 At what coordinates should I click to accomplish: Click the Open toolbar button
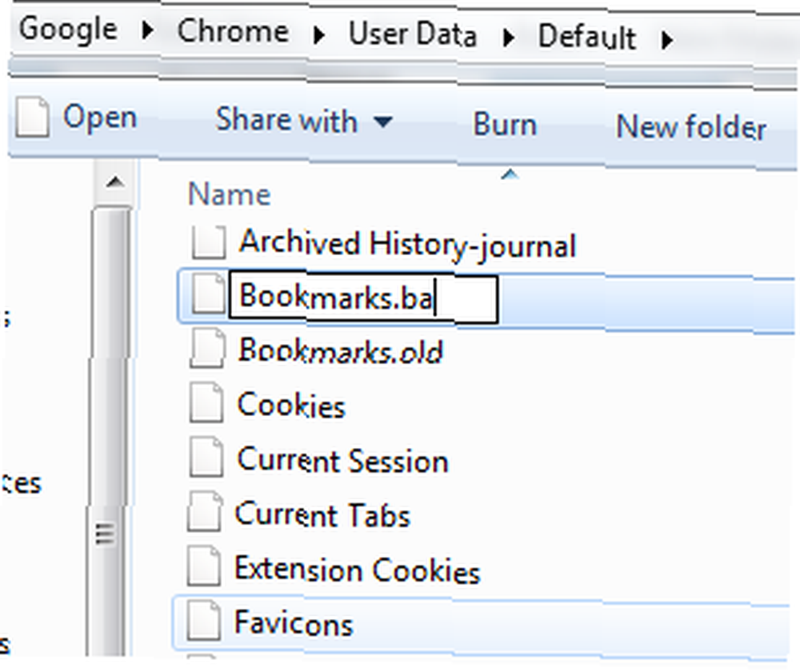(77, 118)
